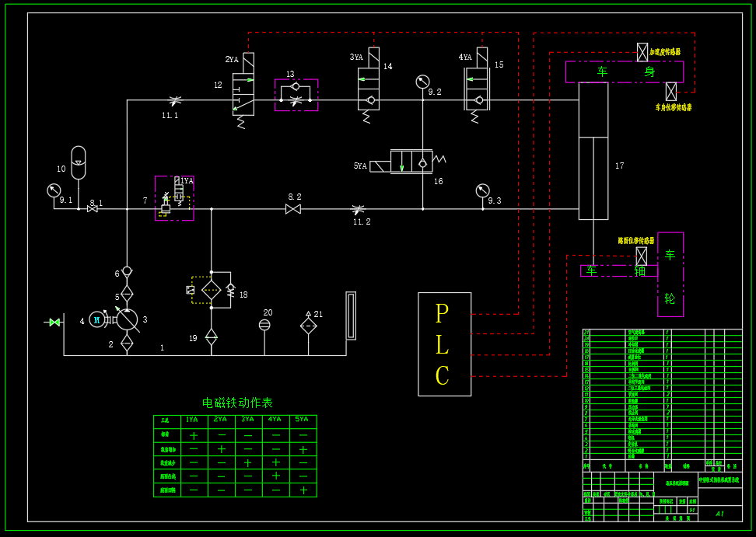Click the 车身 vehicle body box
Viewport: 756px width, 537px height.
[625, 71]
